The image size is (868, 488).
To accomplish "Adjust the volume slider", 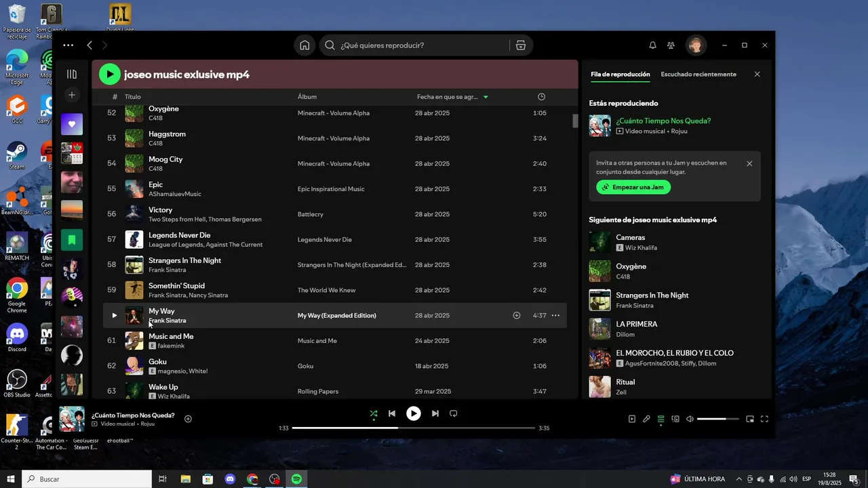I will click(x=717, y=419).
